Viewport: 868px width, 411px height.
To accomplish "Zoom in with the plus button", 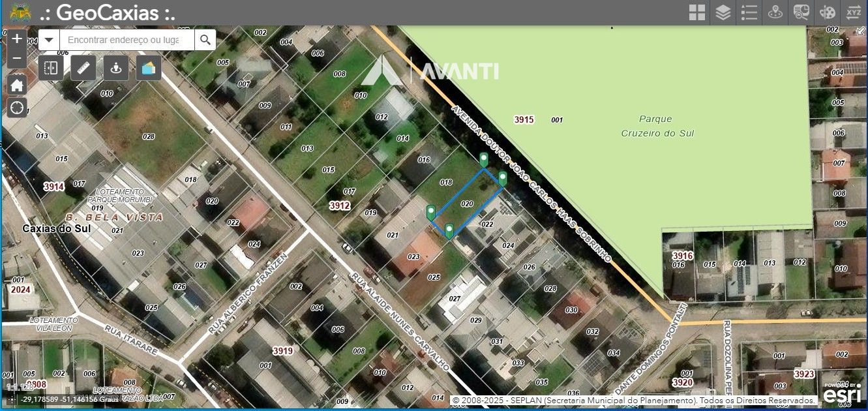I will 17,39.
